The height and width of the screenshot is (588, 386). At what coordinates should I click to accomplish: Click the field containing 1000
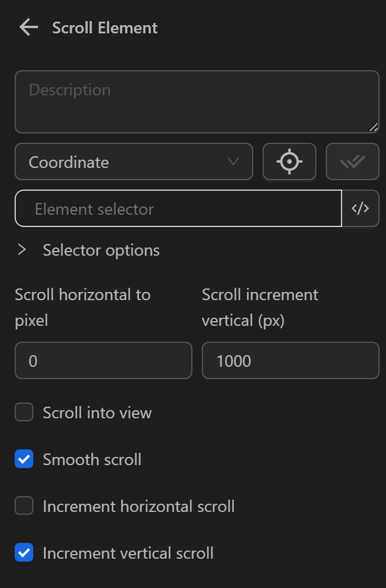[x=290, y=360]
